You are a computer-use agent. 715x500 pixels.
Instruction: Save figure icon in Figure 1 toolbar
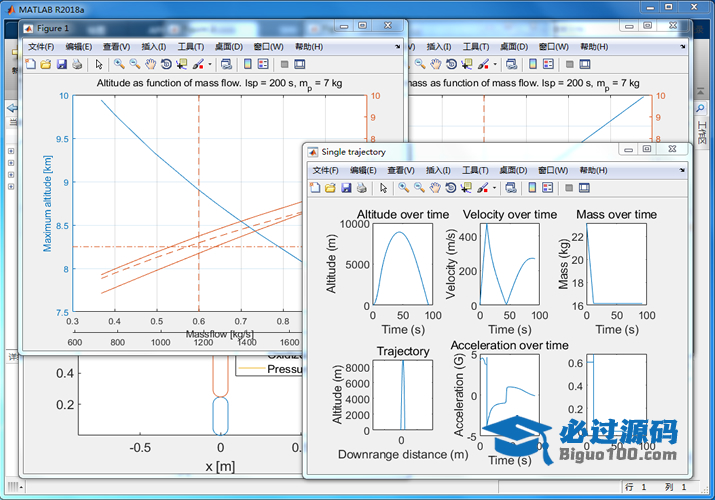pyautogui.click(x=62, y=64)
